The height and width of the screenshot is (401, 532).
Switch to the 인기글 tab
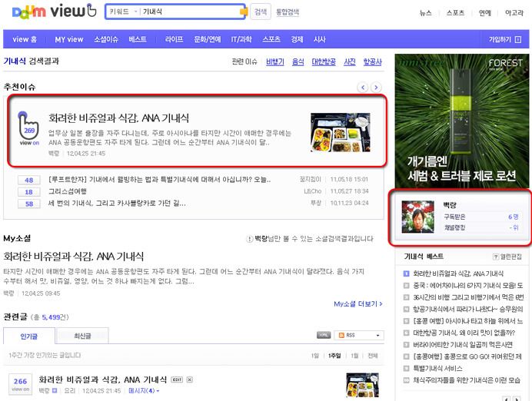tap(29, 336)
